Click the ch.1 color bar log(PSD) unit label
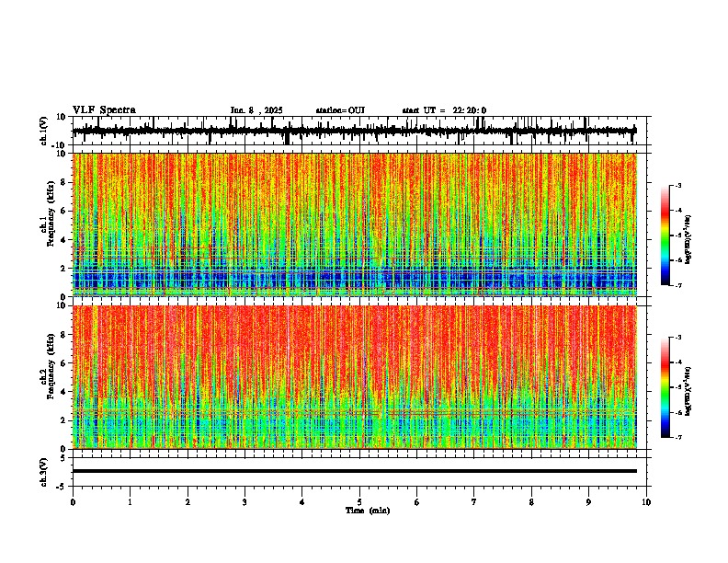 [688, 239]
